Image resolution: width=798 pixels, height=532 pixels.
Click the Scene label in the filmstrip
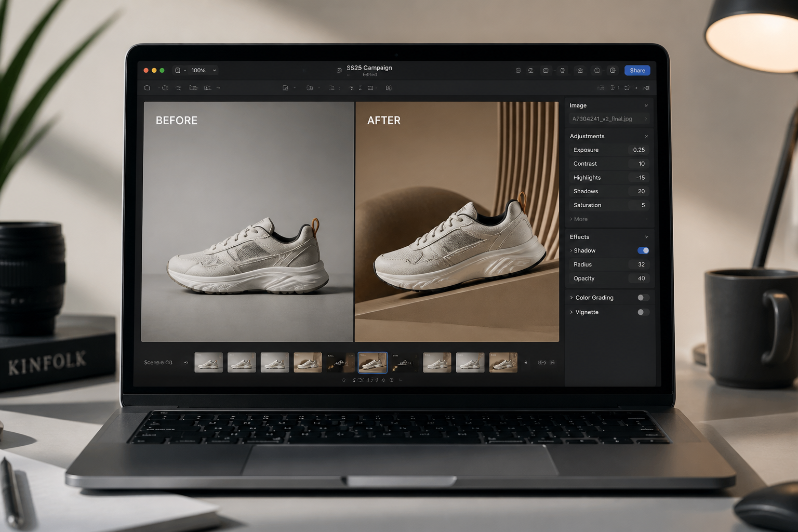158,363
